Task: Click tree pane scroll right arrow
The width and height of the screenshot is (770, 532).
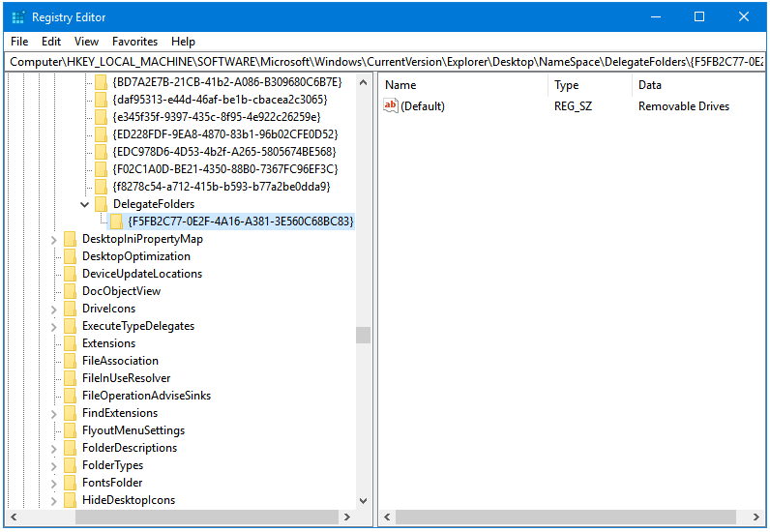Action: coord(347,517)
